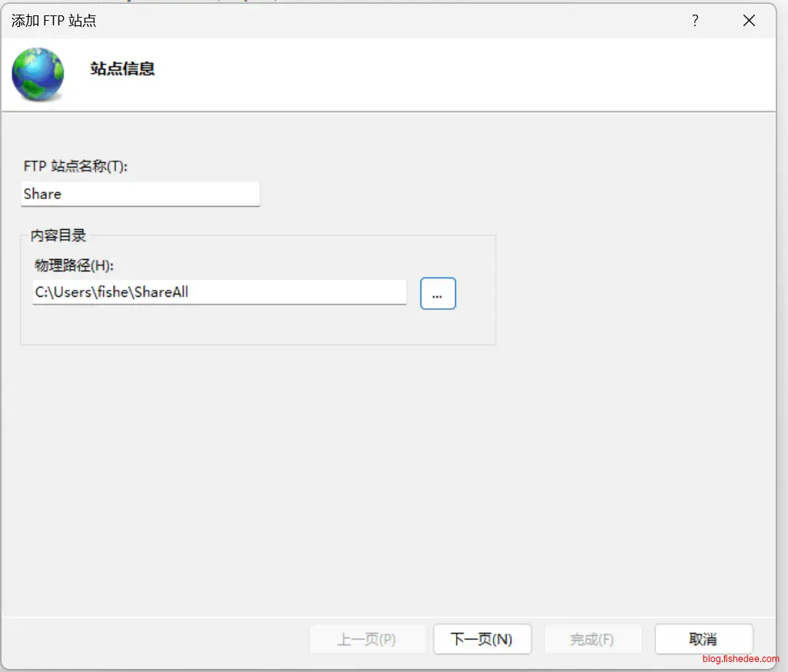Go to next page with 下一页(N)
Viewport: 788px width, 672px height.
coord(481,639)
